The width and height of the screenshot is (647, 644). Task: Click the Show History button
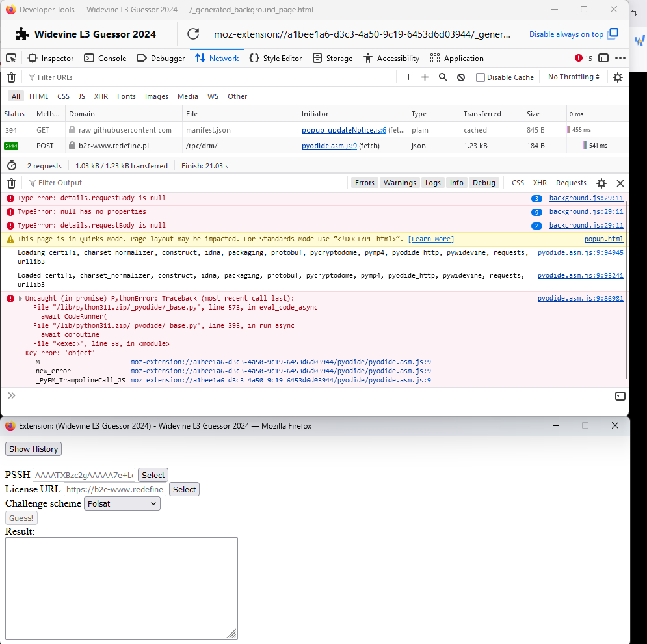(x=33, y=449)
